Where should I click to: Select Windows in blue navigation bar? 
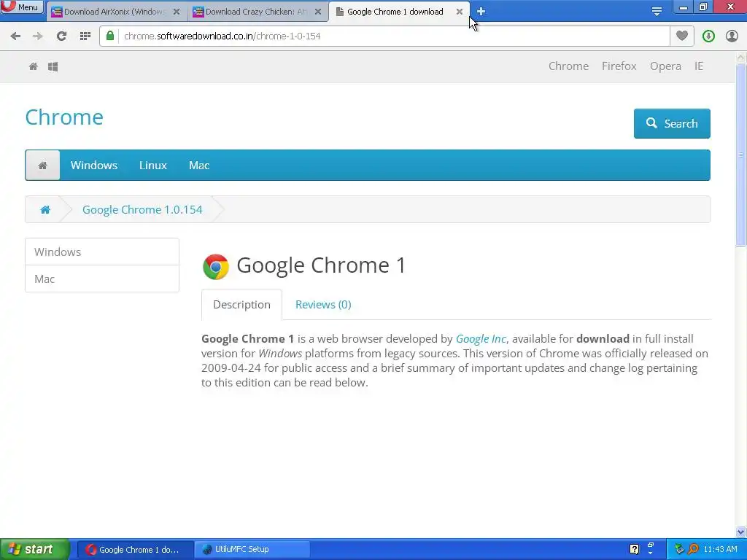point(94,166)
